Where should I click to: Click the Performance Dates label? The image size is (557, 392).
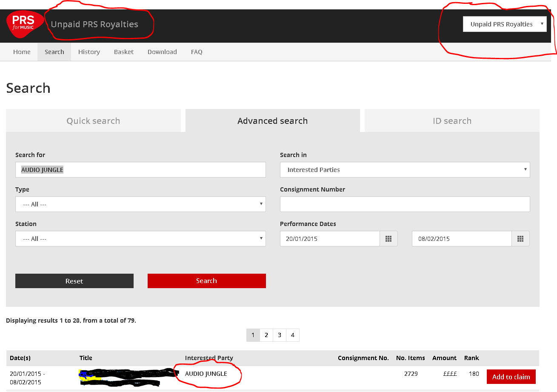click(x=308, y=224)
